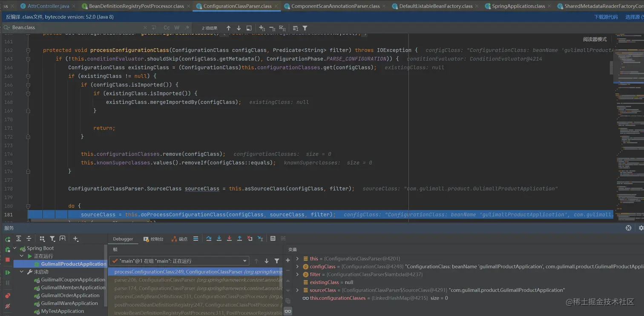The width and height of the screenshot is (644, 316).
Task: Click the View Breakpoints red circles icon
Action: click(7, 296)
